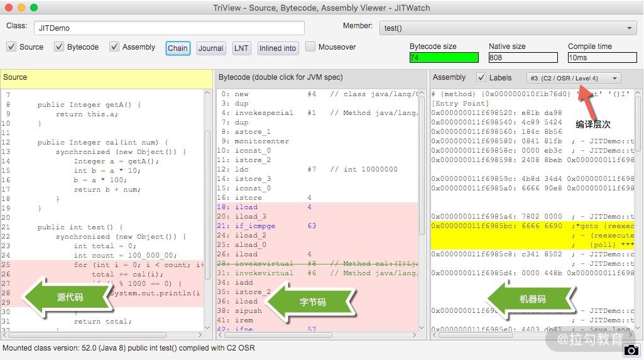Toggle the Labels checkbox in Assembly panel
Image resolution: width=644 pixels, height=360 pixels.
point(481,78)
